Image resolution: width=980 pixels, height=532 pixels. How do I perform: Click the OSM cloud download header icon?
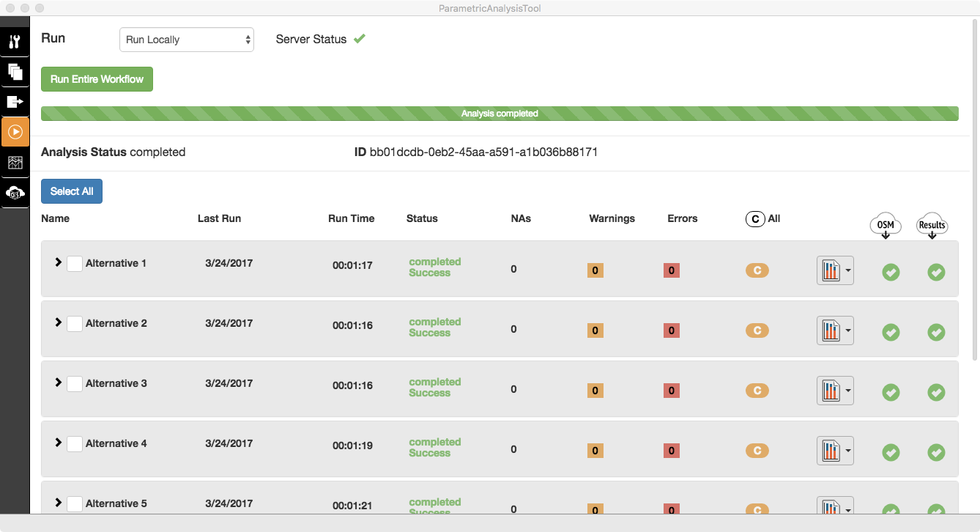coord(885,226)
